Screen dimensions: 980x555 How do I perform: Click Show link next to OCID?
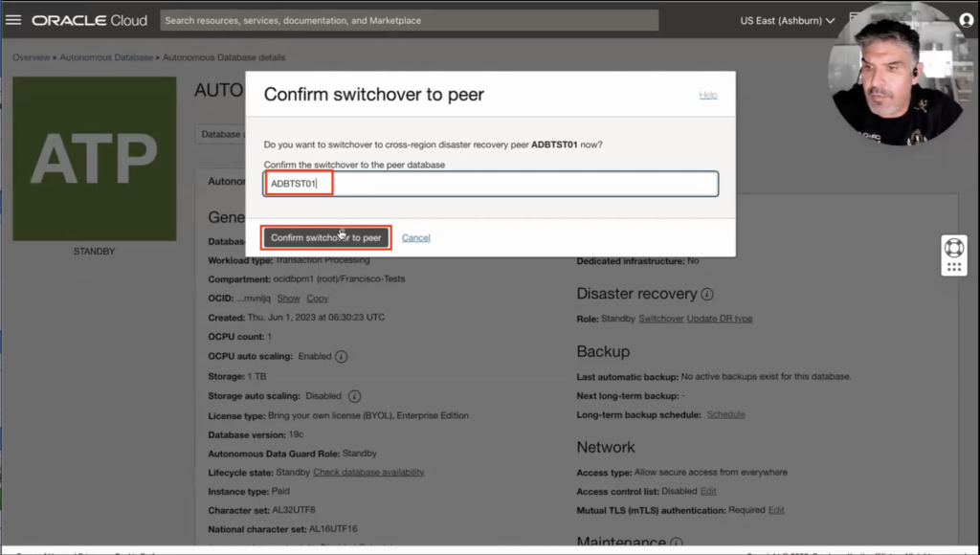pos(288,299)
